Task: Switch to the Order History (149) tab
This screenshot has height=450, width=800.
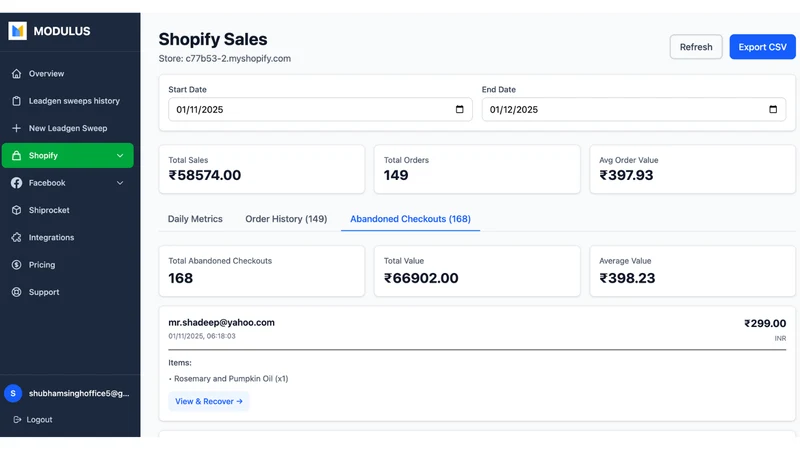Action: pos(286,219)
